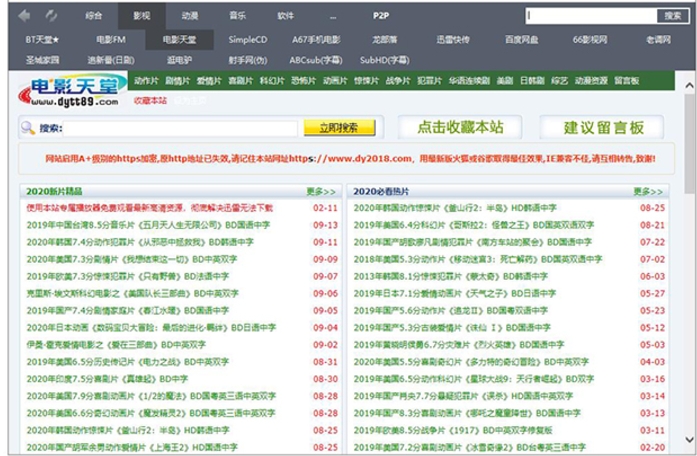The width and height of the screenshot is (697, 456).
Task: Open the 百度网盘 site shortcut
Action: point(521,40)
